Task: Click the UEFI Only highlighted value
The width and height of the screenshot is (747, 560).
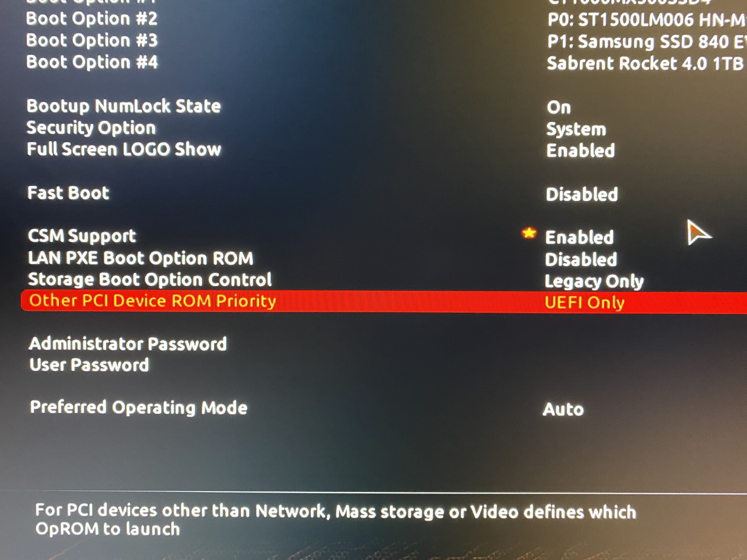Action: click(585, 302)
